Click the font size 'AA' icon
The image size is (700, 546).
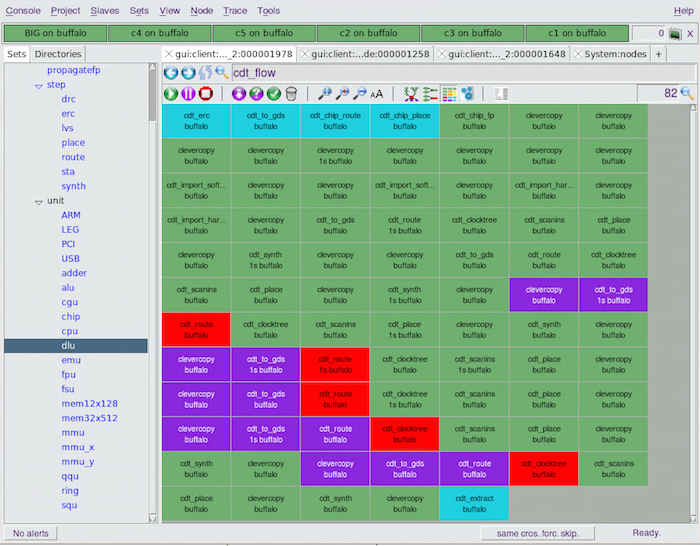point(377,94)
